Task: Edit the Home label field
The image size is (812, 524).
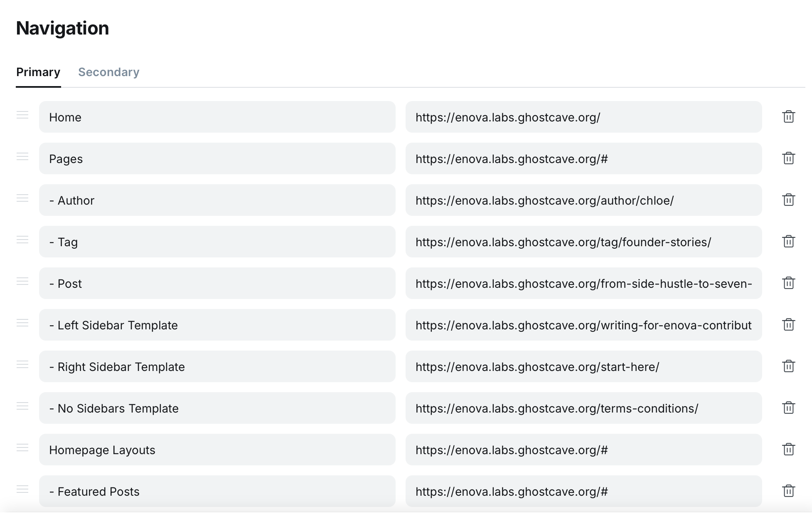Action: click(x=217, y=117)
